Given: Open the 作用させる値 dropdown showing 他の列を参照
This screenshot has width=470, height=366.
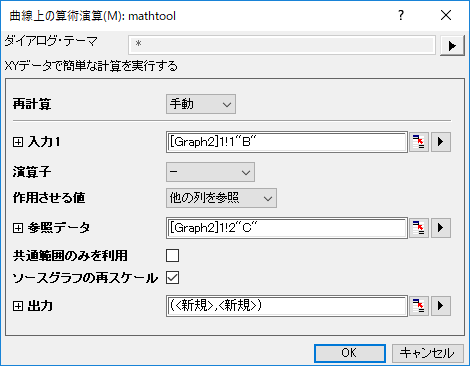Looking at the screenshot, I should 221,198.
